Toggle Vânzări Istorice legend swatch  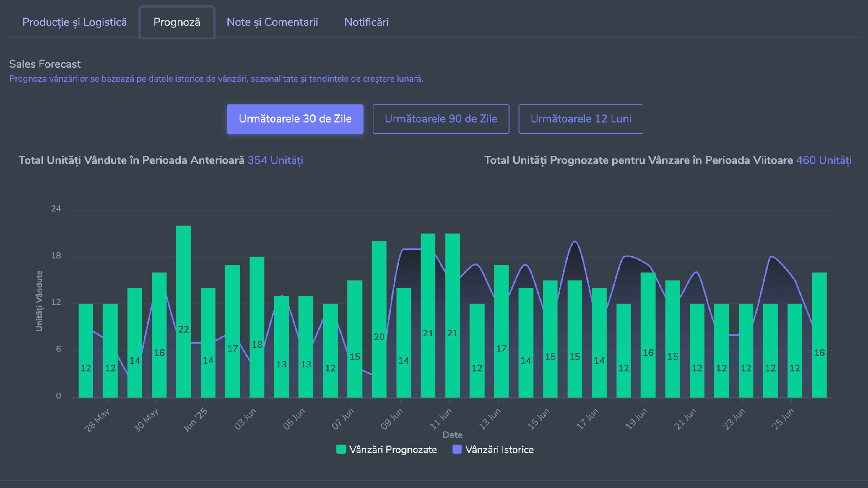(x=457, y=449)
